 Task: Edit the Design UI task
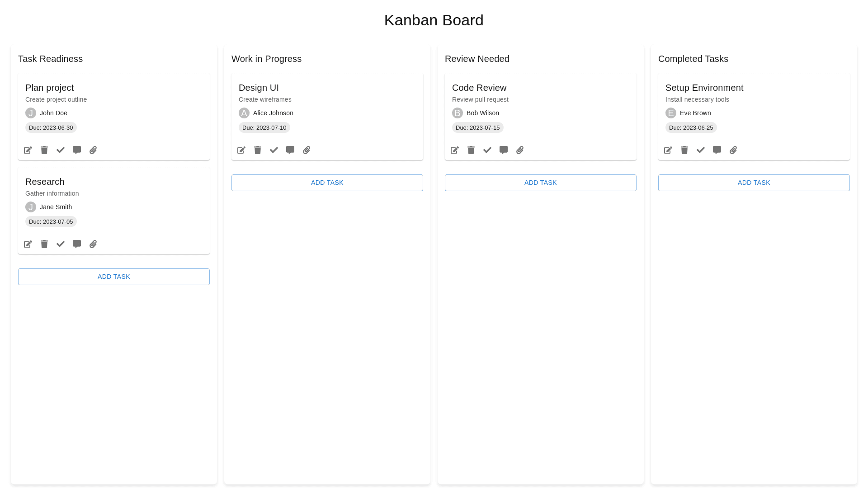241,150
